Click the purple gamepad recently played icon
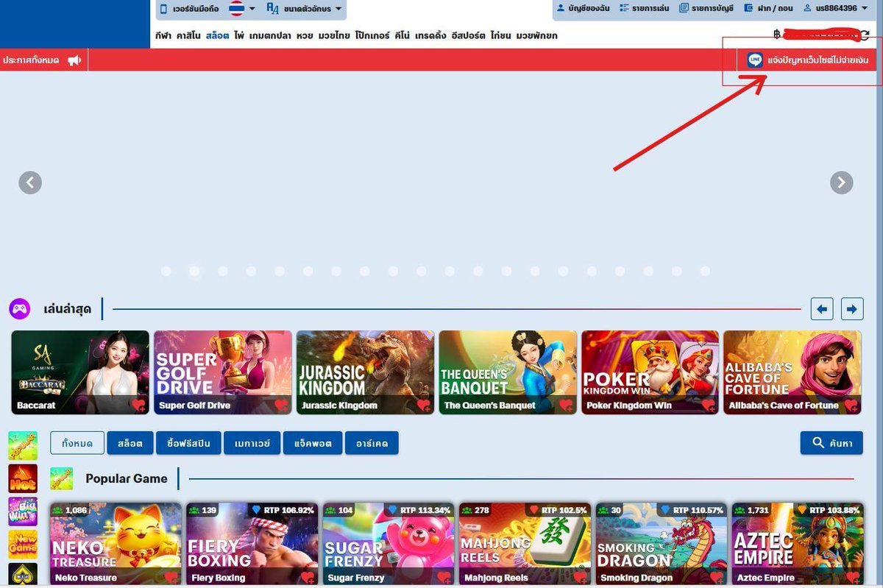 pos(19,308)
